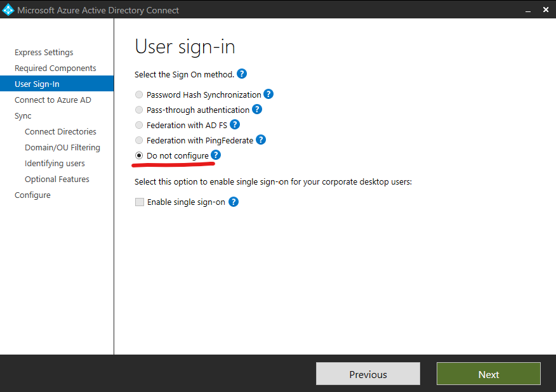Minimize the Azure AD Connect window

click(x=528, y=10)
